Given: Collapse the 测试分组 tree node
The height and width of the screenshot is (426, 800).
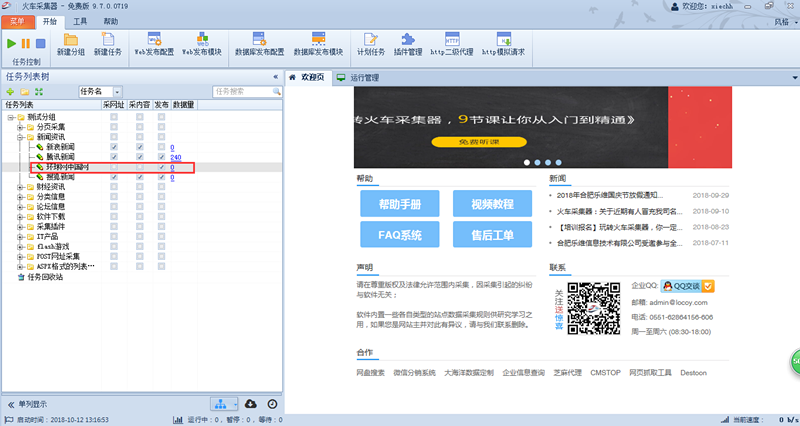Looking at the screenshot, I should [10, 117].
